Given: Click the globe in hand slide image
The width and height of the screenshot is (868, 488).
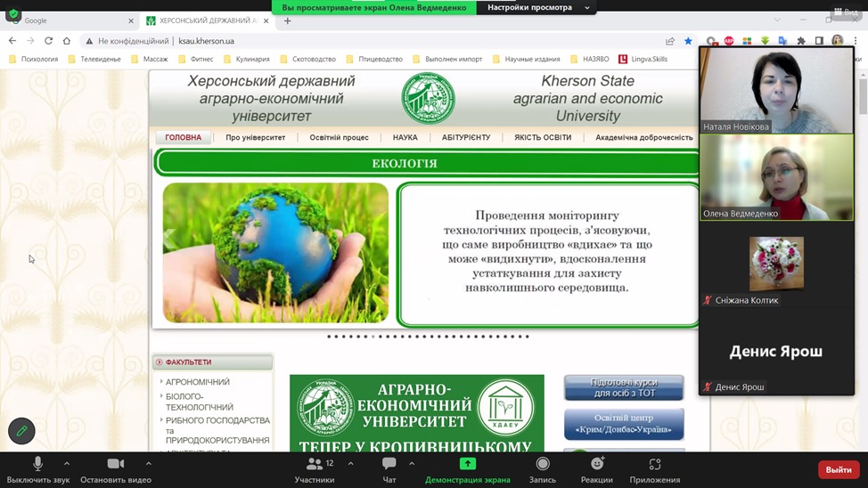Looking at the screenshot, I should (x=275, y=253).
